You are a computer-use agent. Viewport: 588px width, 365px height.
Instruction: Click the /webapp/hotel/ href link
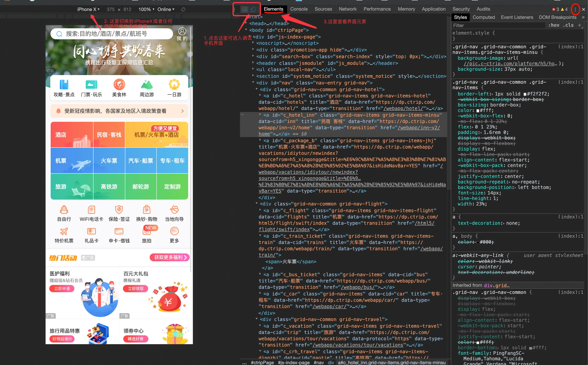403,108
